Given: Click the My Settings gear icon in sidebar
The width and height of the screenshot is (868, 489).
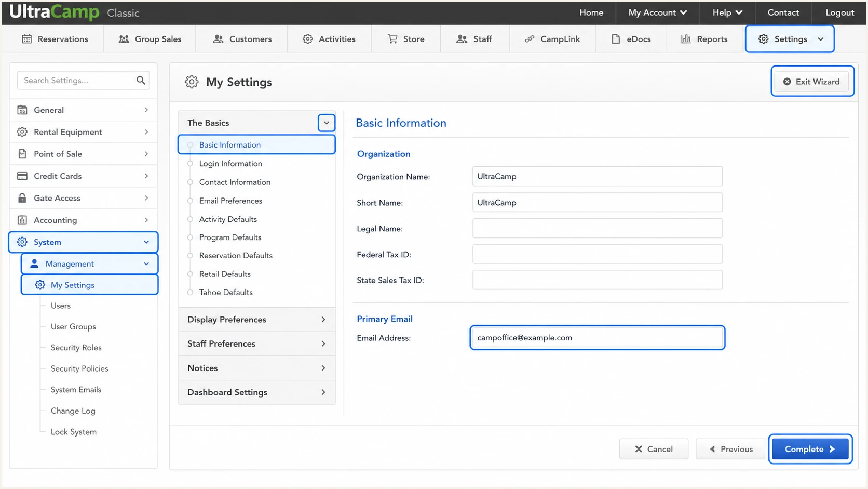Looking at the screenshot, I should 40,285.
